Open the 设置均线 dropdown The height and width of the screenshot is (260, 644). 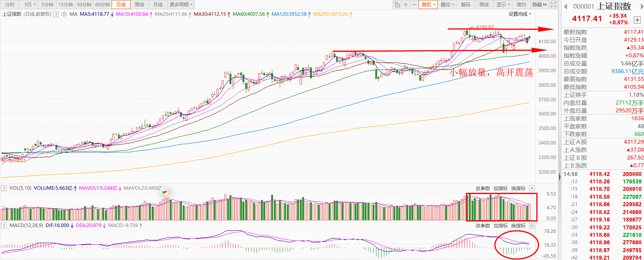point(519,14)
